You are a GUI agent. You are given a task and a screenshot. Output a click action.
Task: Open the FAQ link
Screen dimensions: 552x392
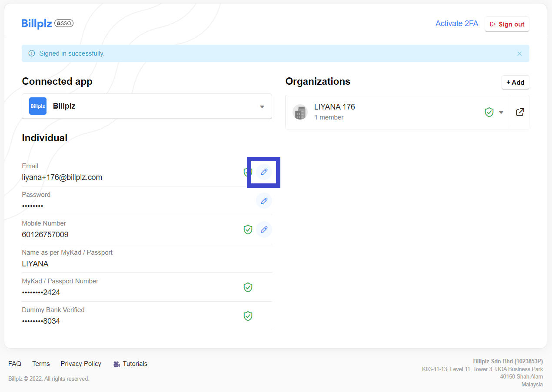15,364
